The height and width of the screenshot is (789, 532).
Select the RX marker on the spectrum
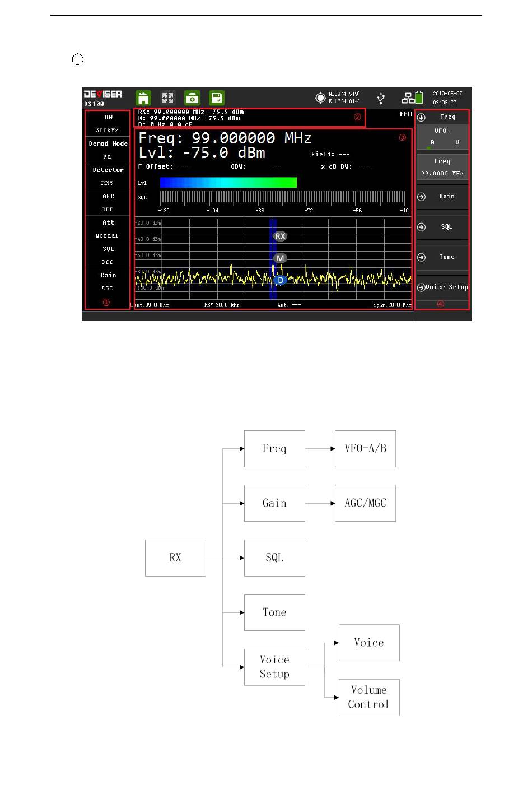[281, 236]
